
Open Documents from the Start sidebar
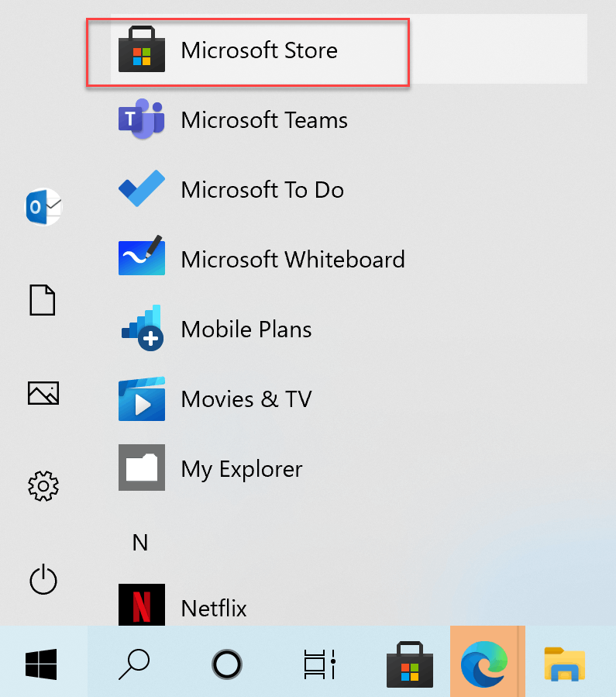tap(43, 300)
